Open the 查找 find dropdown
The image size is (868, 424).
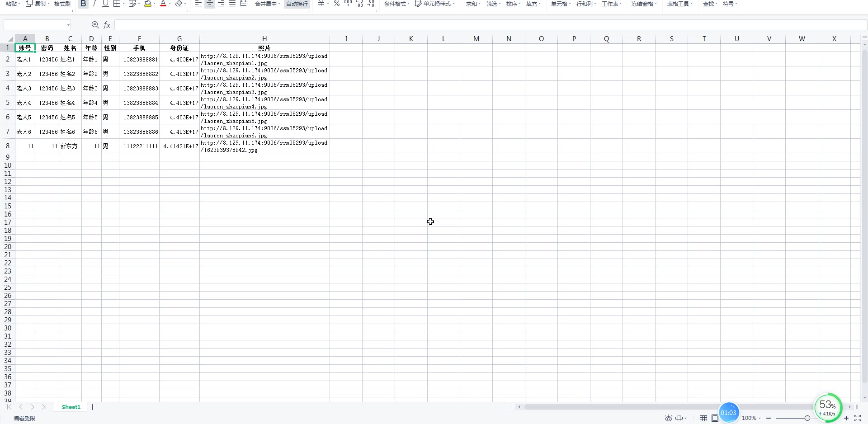click(710, 4)
